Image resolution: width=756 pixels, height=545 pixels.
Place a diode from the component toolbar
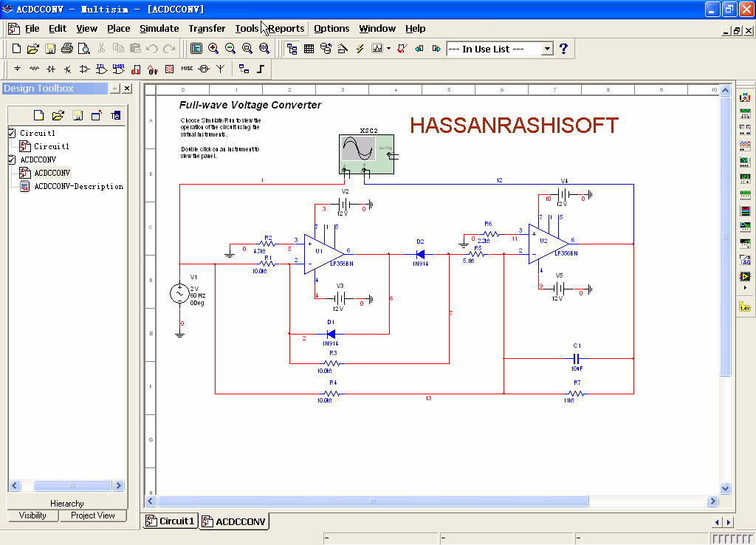(51, 69)
